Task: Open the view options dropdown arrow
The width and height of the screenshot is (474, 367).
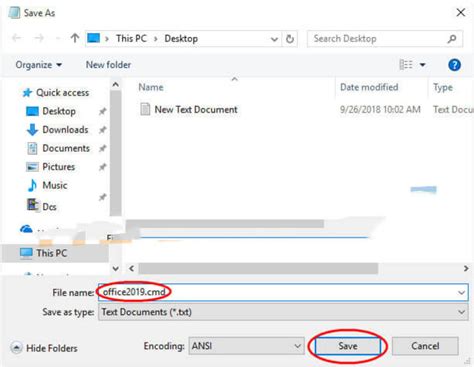Action: tap(422, 65)
